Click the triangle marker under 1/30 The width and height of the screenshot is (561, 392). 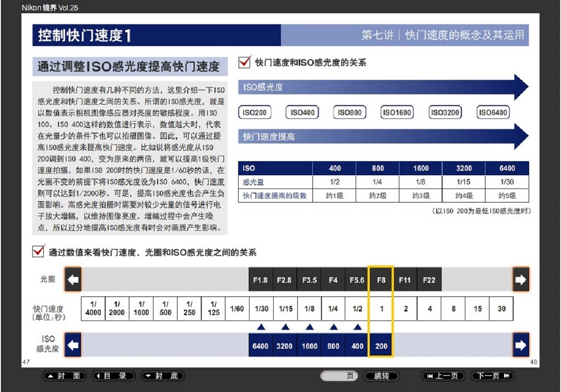[x=261, y=327]
